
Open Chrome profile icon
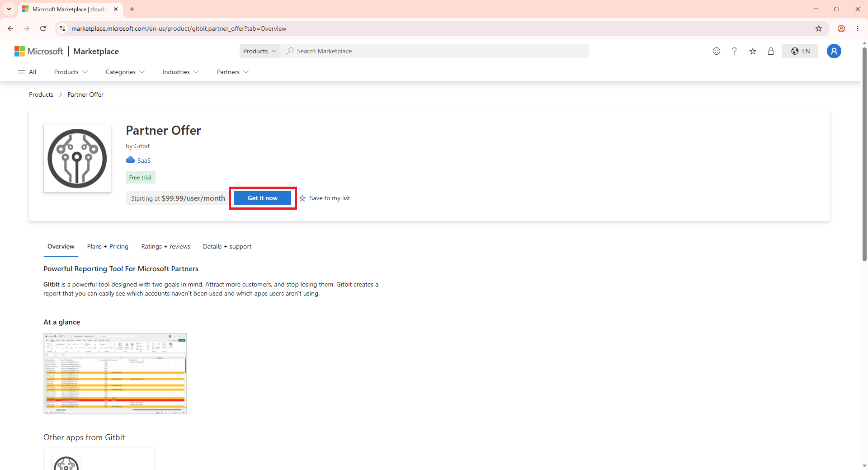[841, 28]
